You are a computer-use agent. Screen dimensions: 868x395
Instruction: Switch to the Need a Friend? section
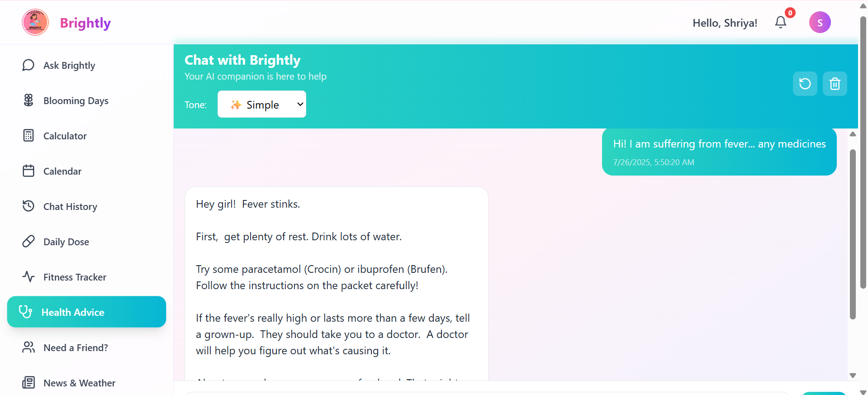point(28,347)
